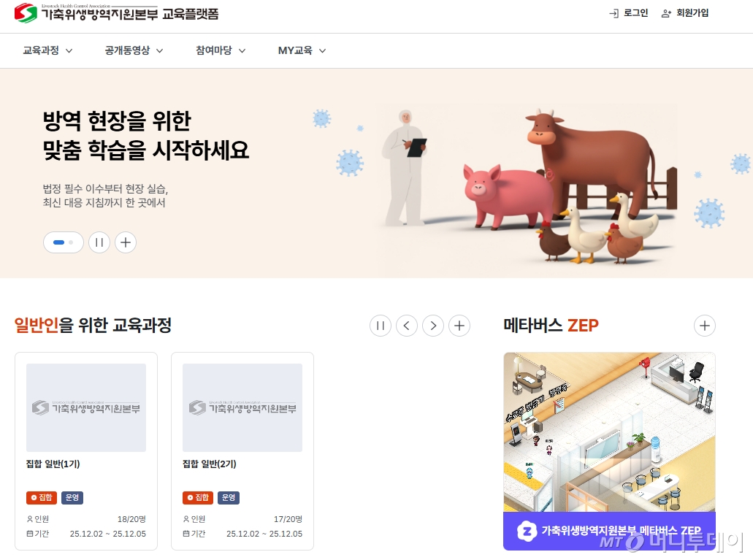Open the MY교육 menu
The height and width of the screenshot is (560, 753).
pyautogui.click(x=302, y=50)
